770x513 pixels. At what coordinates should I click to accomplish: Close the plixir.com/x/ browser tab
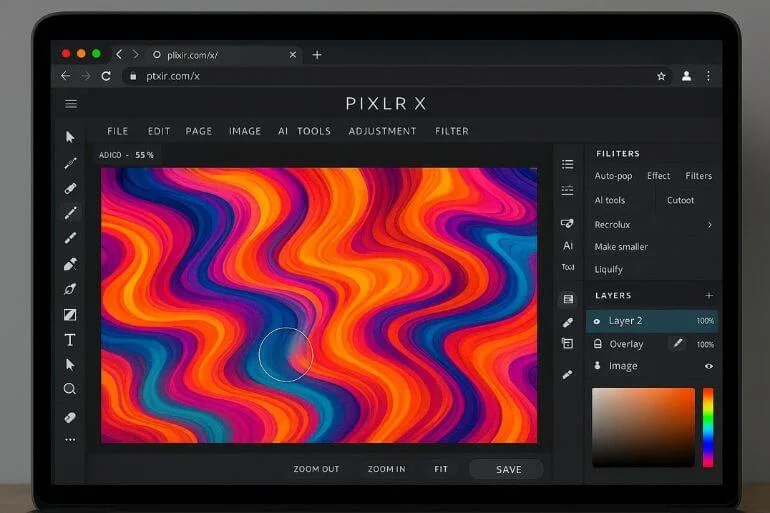click(293, 55)
